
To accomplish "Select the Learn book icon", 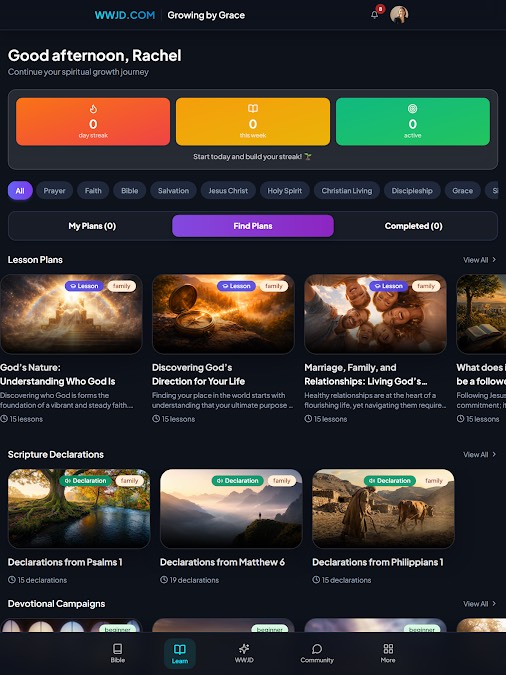I will coord(180,649).
